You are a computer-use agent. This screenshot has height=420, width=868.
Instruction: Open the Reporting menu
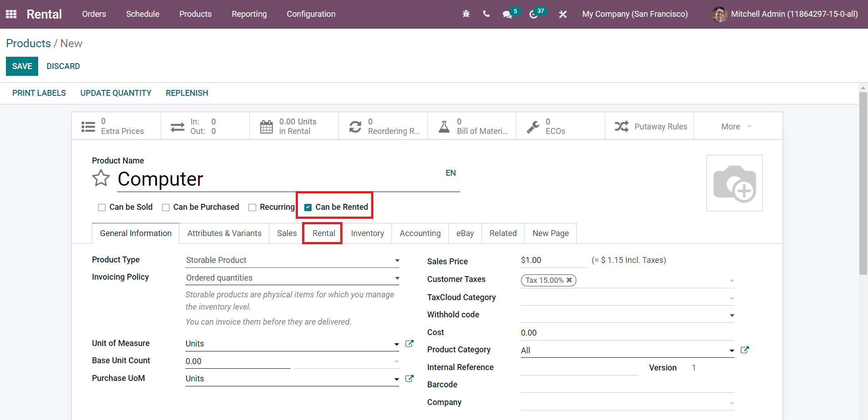(249, 14)
